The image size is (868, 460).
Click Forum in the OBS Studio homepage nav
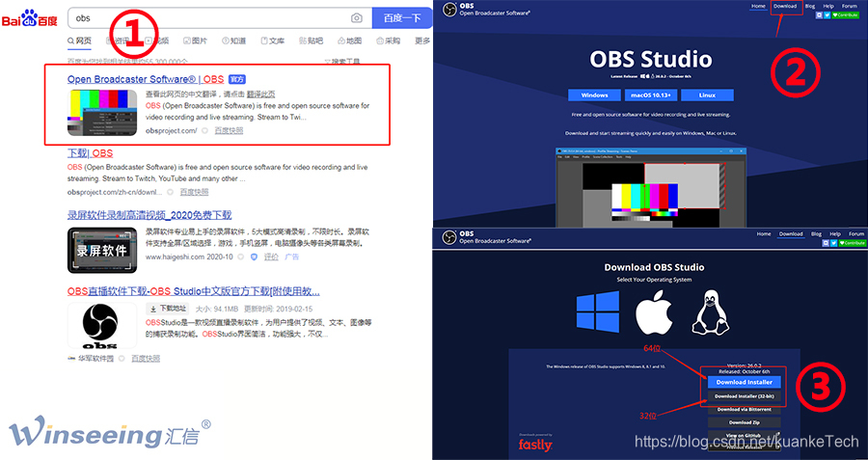tap(849, 6)
